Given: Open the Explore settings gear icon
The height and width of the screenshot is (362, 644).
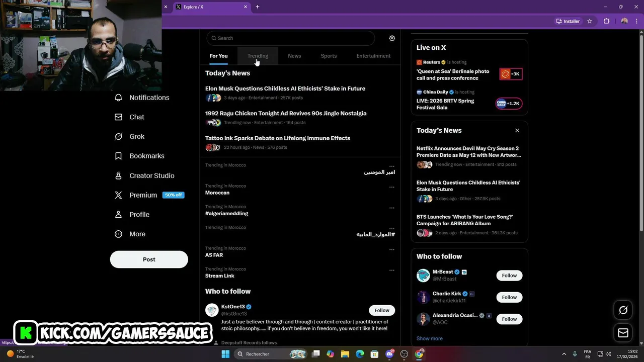Looking at the screenshot, I should click(x=392, y=38).
